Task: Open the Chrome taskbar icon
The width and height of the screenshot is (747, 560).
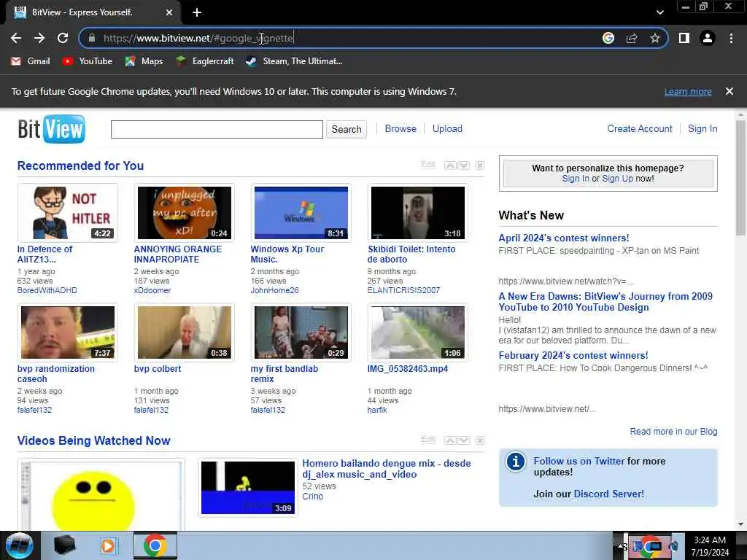Action: (x=155, y=545)
